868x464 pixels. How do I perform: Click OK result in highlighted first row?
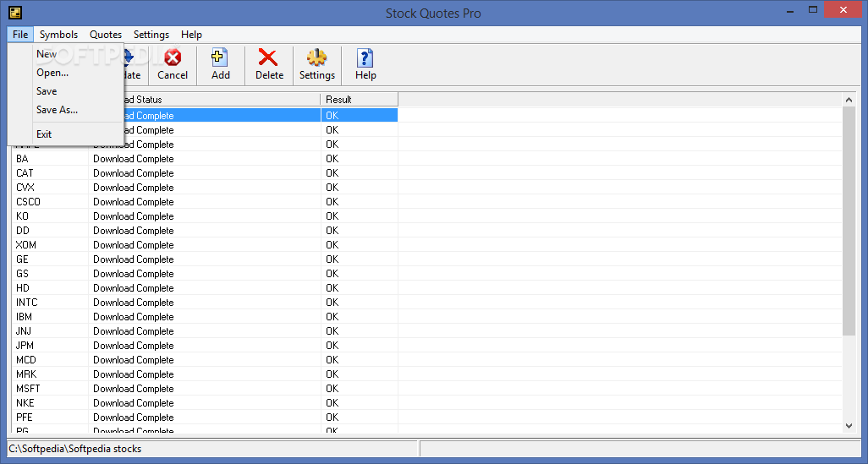(332, 116)
